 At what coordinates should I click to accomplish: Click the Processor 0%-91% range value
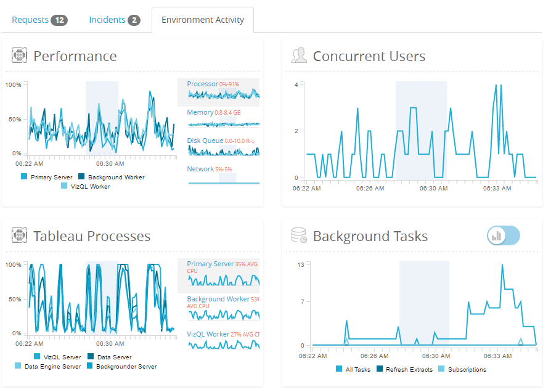pyautogui.click(x=229, y=84)
